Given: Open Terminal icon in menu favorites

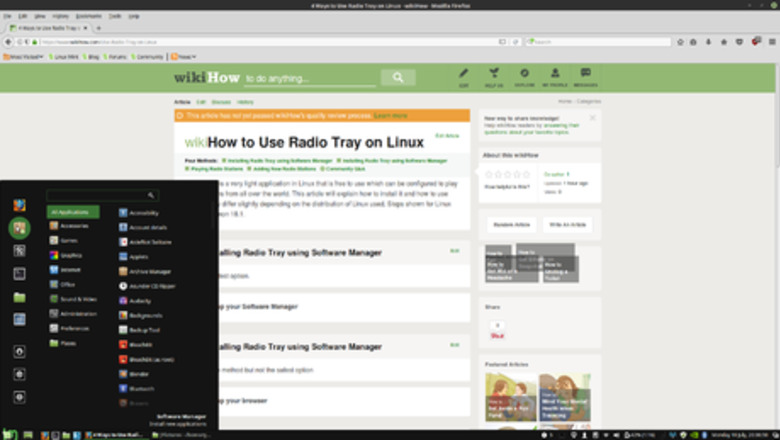Looking at the screenshot, I should click(19, 273).
